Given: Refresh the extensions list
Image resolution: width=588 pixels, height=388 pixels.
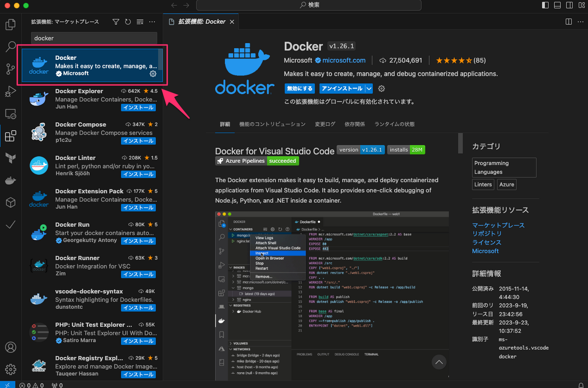Looking at the screenshot, I should pos(128,22).
